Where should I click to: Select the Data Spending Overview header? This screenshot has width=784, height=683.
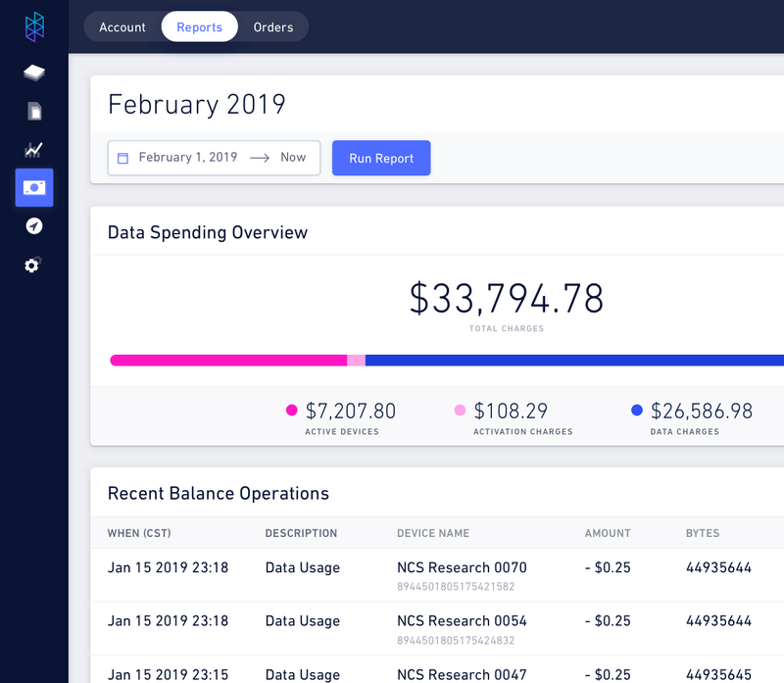[x=206, y=232]
